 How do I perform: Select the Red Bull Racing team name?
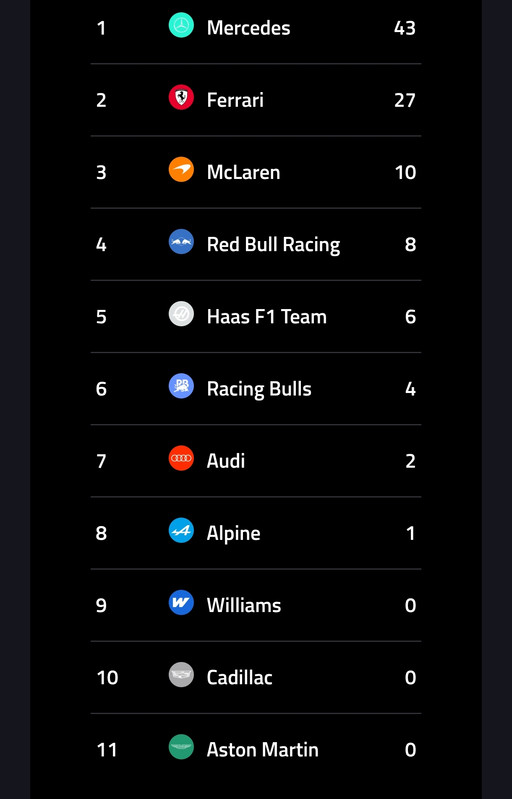pos(273,245)
